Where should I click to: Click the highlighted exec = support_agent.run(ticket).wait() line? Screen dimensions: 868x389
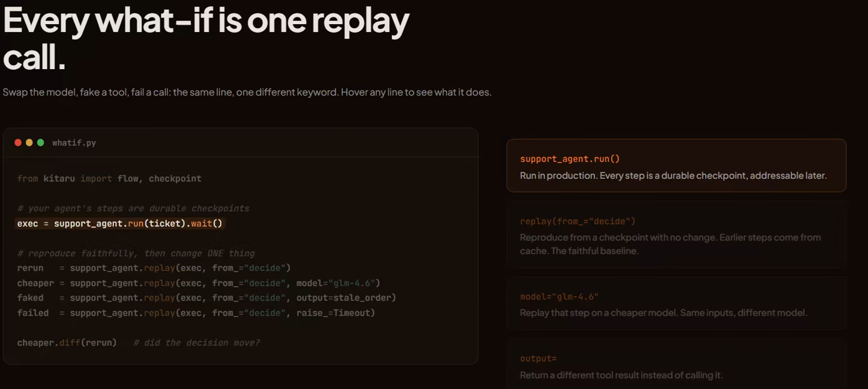121,223
